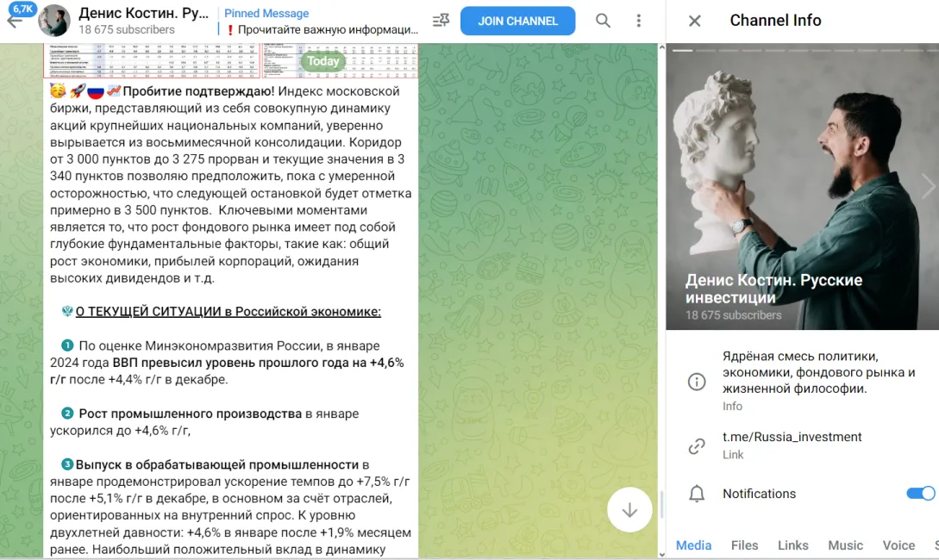Click the bold Пробитие подтверждаю text
The image size is (939, 560).
pyautogui.click(x=199, y=91)
